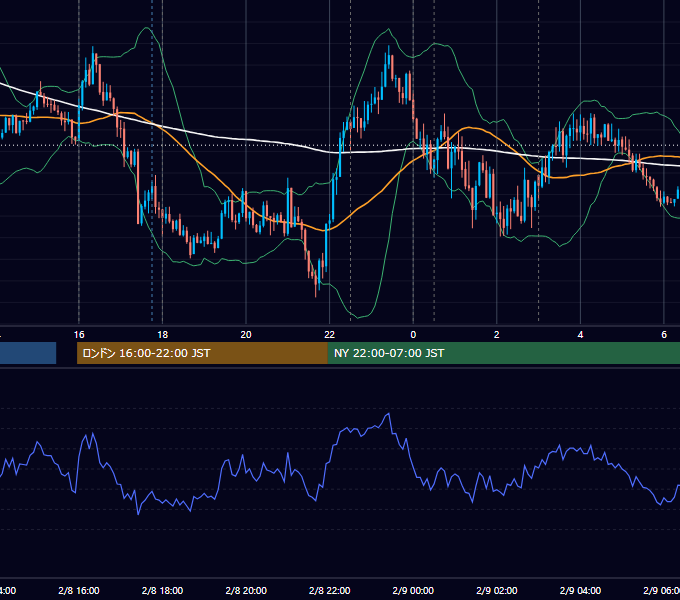Click the 2/8 18:00 date label
The height and width of the screenshot is (600, 680).
coord(162,590)
